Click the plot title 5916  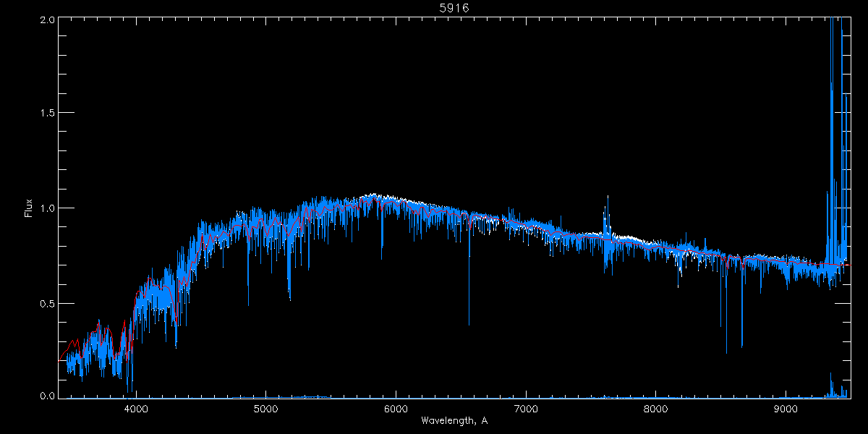[x=454, y=8]
